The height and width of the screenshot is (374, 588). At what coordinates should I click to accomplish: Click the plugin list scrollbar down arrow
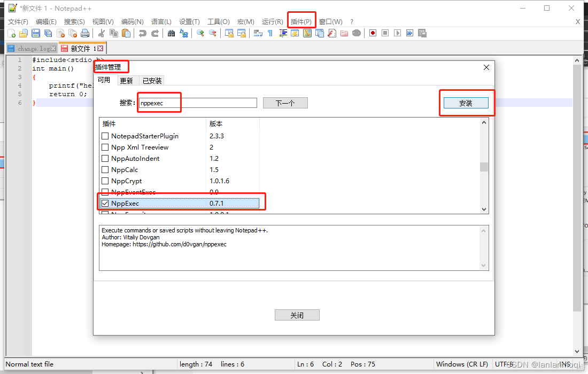click(484, 208)
